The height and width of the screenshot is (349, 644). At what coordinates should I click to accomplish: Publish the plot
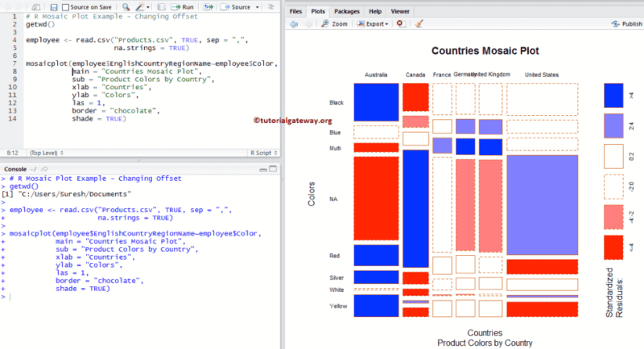coord(627,24)
